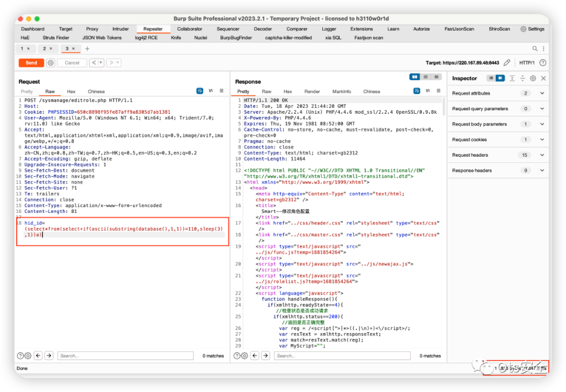Switch response view to Render
Viewport: 566px width, 392px height.
point(312,92)
